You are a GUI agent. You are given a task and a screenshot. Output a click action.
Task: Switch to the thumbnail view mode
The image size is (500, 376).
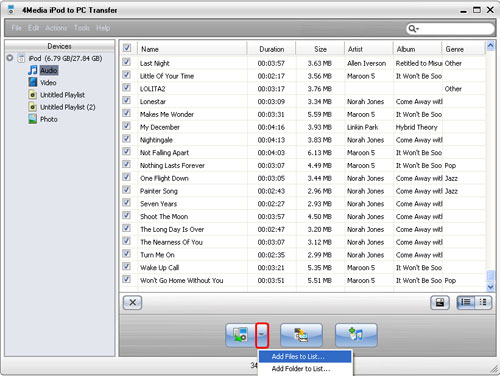point(483,303)
